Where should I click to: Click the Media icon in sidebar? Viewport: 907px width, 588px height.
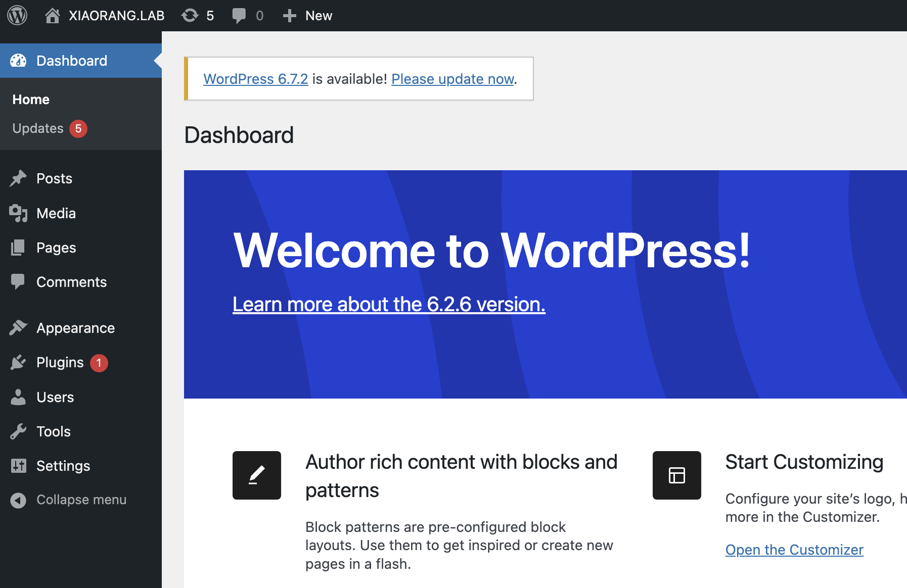pyautogui.click(x=18, y=213)
